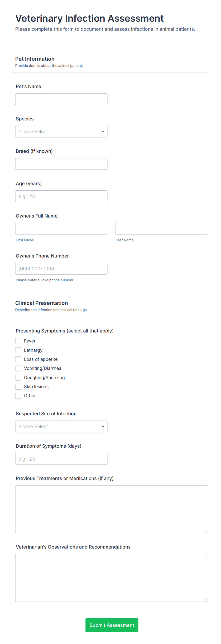The height and width of the screenshot is (644, 221).
Task: Click the Veterinary Infection Assessment heading
Action: click(x=89, y=18)
